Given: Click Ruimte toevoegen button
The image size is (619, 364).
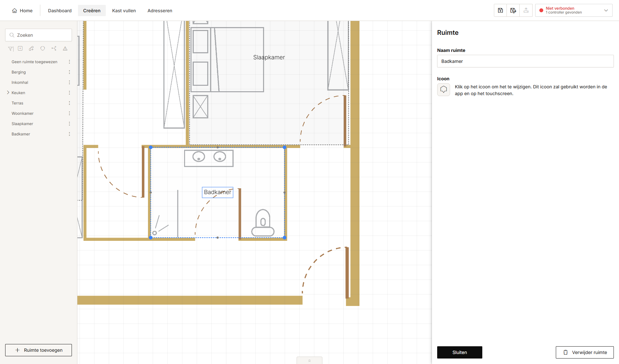Looking at the screenshot, I should tap(39, 350).
